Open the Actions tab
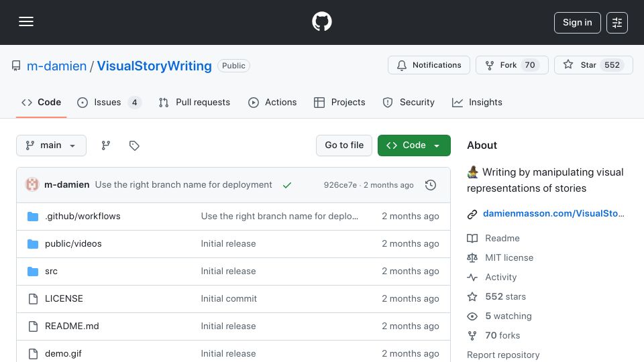644x362 pixels. tap(272, 102)
